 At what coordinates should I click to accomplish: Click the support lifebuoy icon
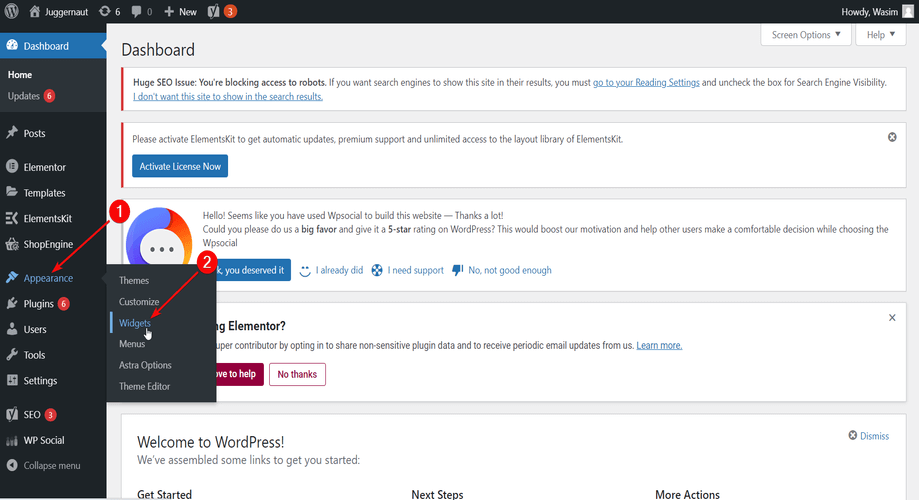pyautogui.click(x=377, y=270)
